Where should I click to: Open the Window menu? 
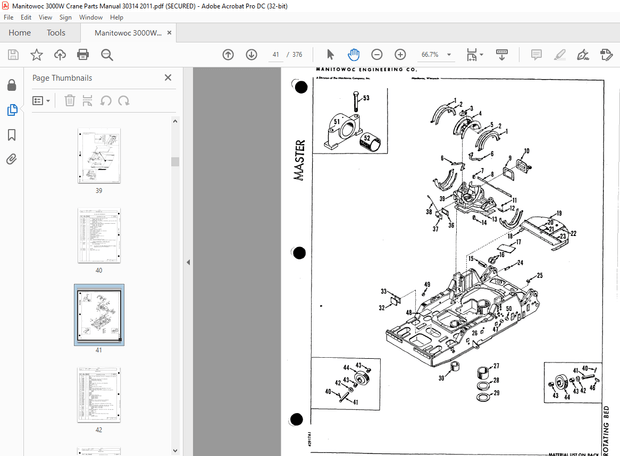click(91, 17)
